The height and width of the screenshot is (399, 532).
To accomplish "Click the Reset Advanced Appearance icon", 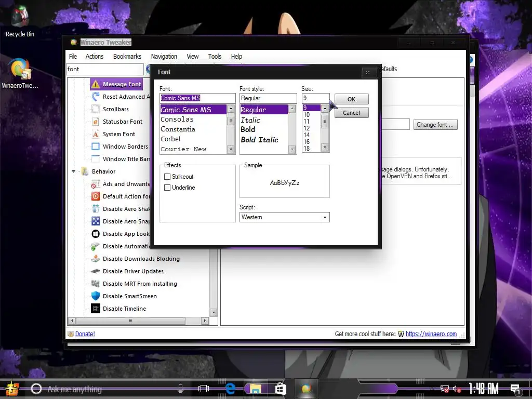I will click(96, 97).
